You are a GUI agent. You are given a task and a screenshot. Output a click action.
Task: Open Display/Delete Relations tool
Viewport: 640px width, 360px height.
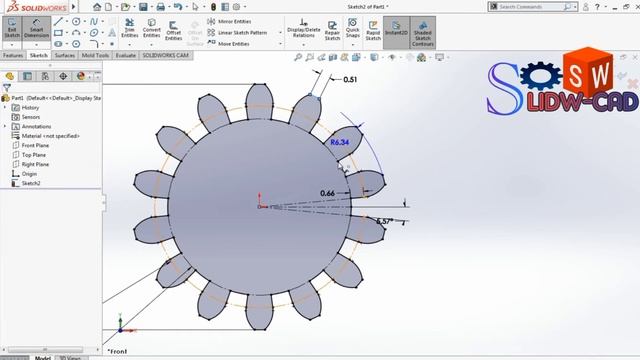[304, 28]
